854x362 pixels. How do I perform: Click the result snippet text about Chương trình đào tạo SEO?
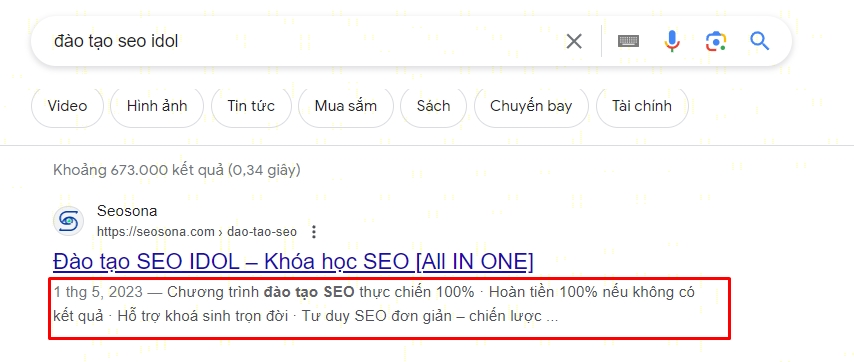click(374, 304)
